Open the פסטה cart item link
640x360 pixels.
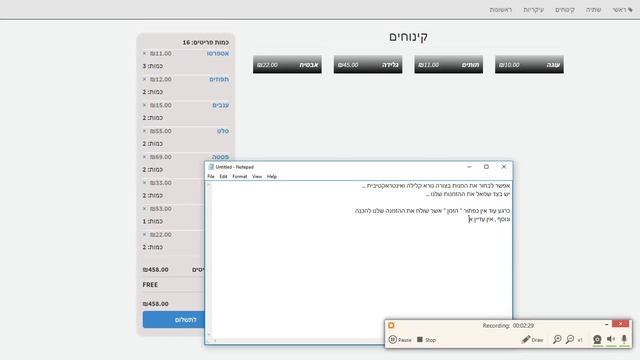220,157
